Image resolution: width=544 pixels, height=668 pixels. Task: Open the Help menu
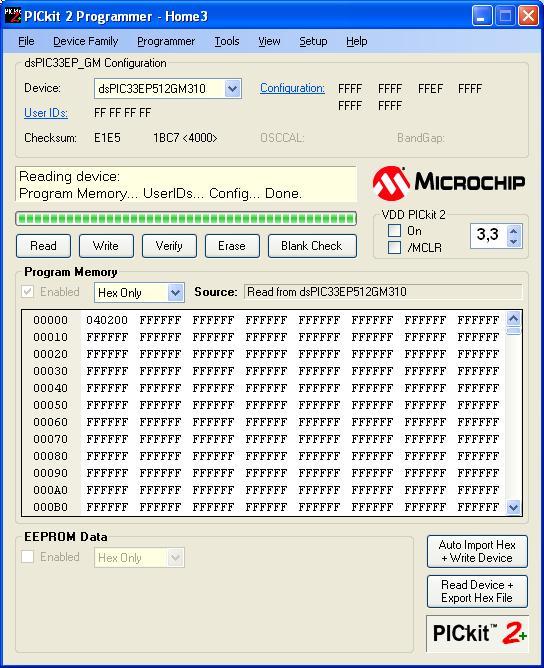point(357,41)
